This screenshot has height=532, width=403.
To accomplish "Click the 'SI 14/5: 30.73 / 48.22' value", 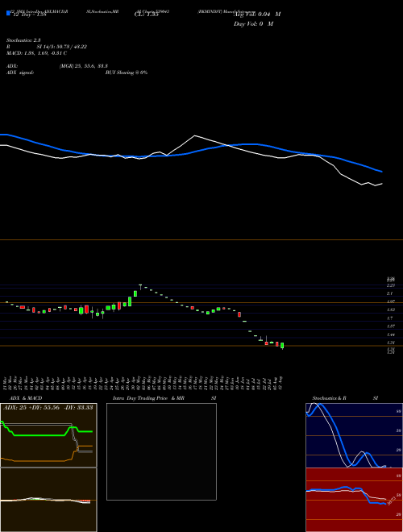I will pyautogui.click(x=62, y=47).
